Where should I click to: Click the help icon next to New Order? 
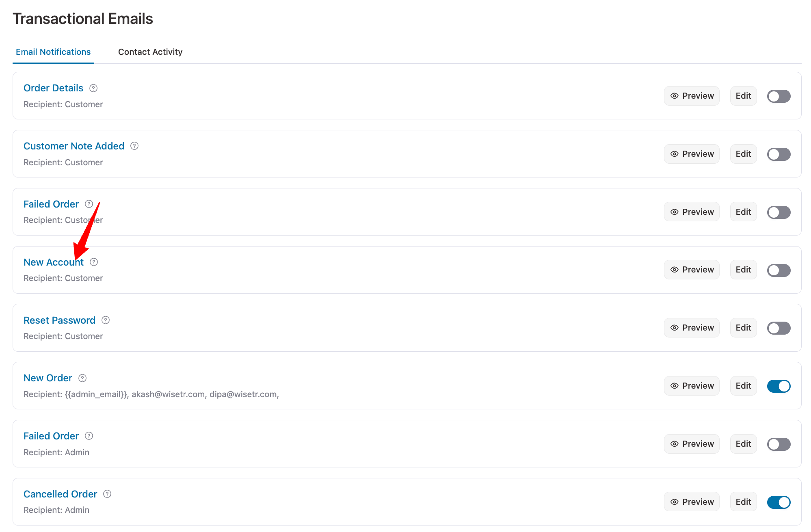pos(82,378)
